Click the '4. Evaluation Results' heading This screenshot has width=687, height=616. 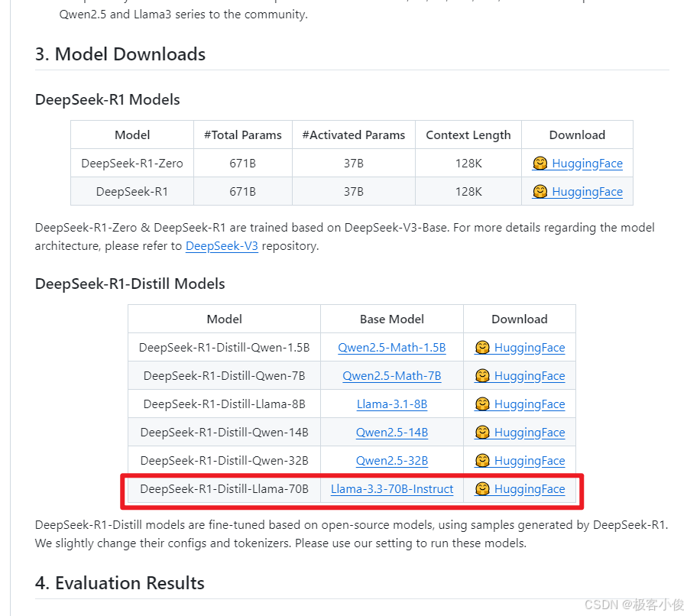120,583
